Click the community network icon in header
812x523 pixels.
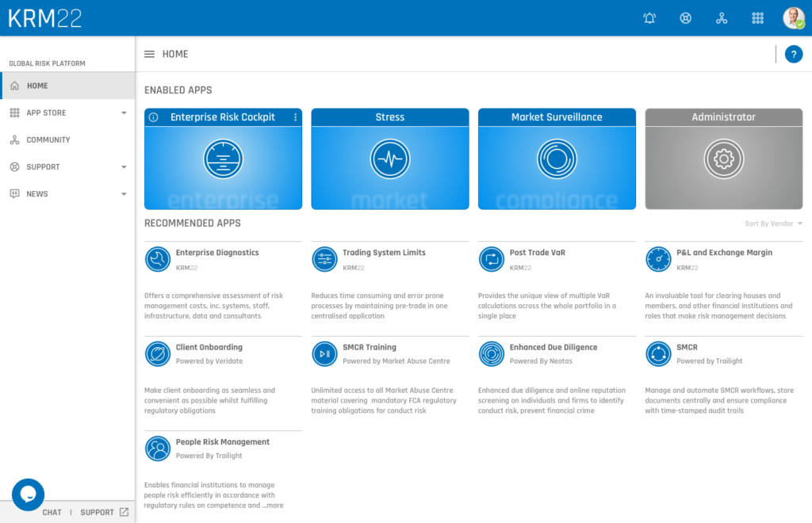coord(722,18)
